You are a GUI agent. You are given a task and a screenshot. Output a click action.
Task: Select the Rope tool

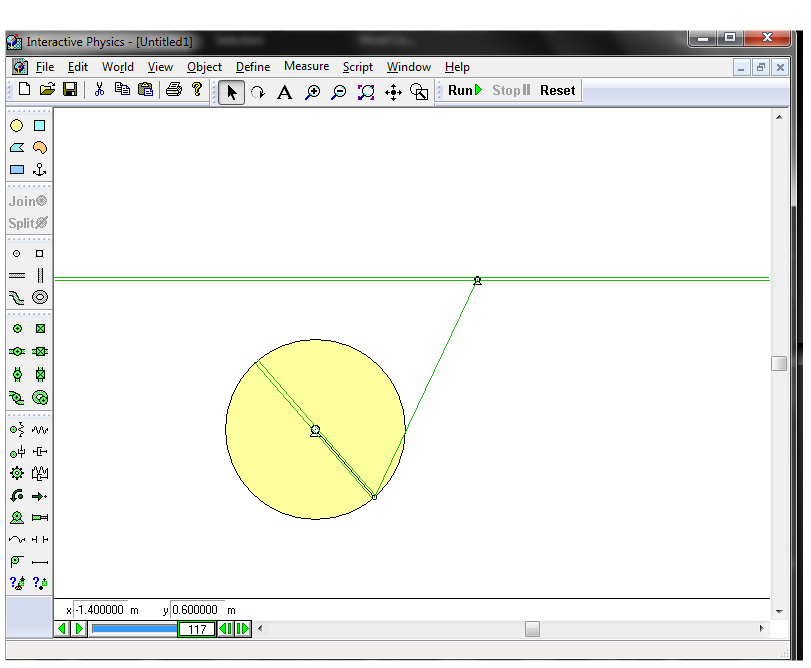tap(17, 538)
